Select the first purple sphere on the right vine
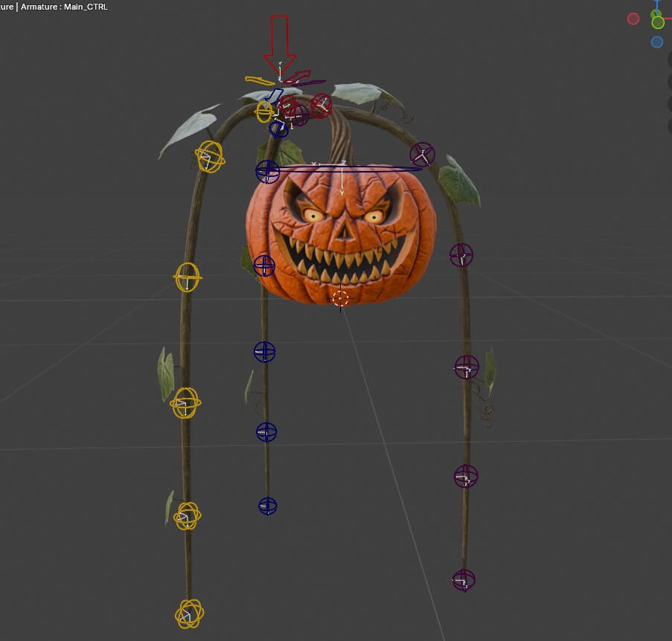 click(x=422, y=155)
